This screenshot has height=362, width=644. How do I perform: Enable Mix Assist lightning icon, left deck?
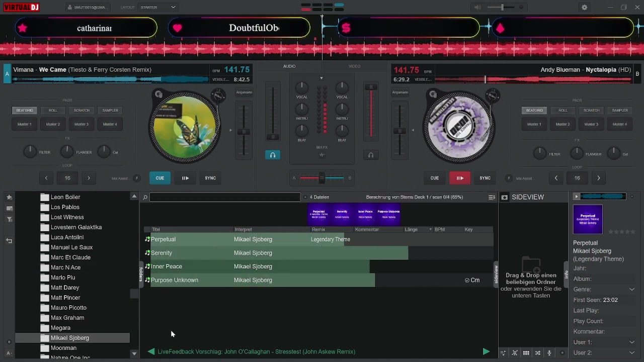[136, 178]
